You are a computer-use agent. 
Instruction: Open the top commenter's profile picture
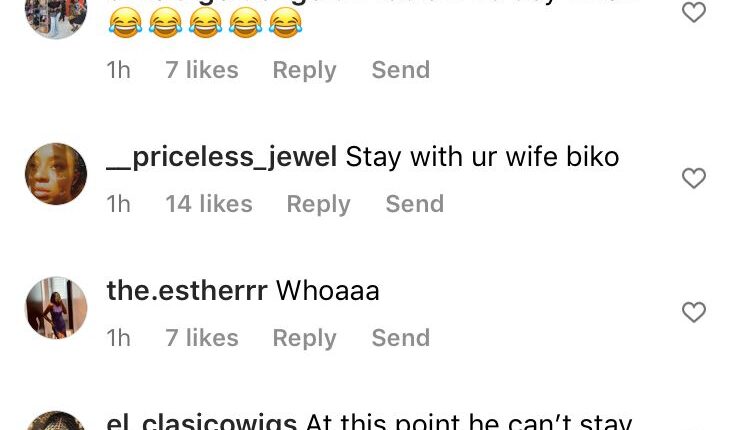56,19
